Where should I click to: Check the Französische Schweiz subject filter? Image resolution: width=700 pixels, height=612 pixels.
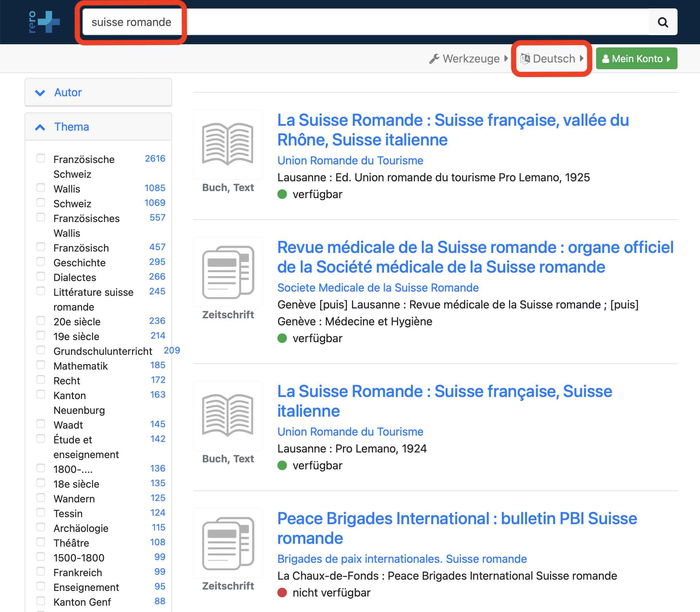[41, 158]
